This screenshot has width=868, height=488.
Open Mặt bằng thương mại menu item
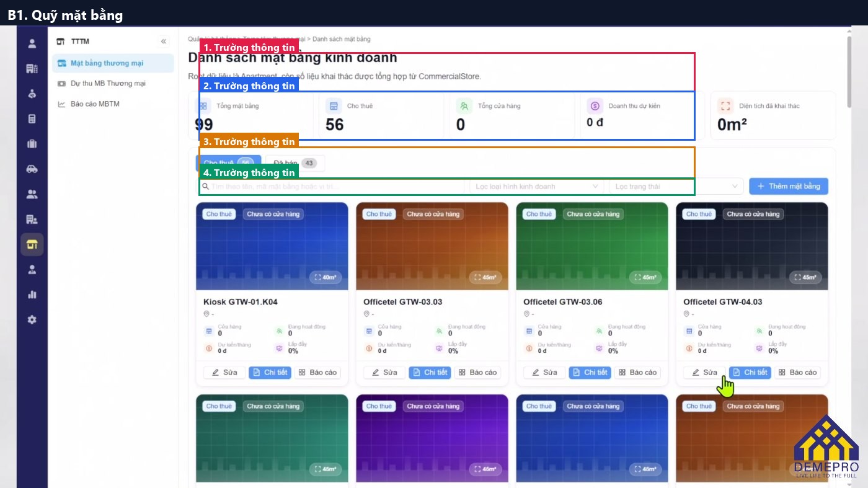(113, 63)
